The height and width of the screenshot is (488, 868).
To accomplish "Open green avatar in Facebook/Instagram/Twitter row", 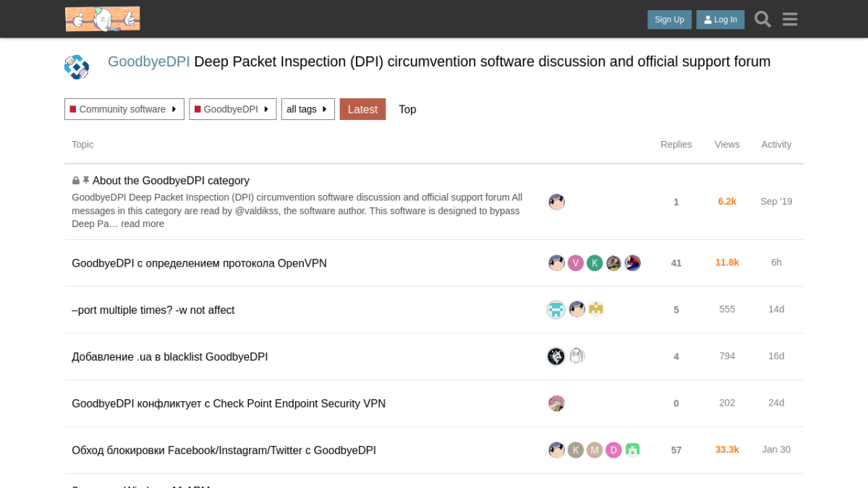I will pos(632,450).
